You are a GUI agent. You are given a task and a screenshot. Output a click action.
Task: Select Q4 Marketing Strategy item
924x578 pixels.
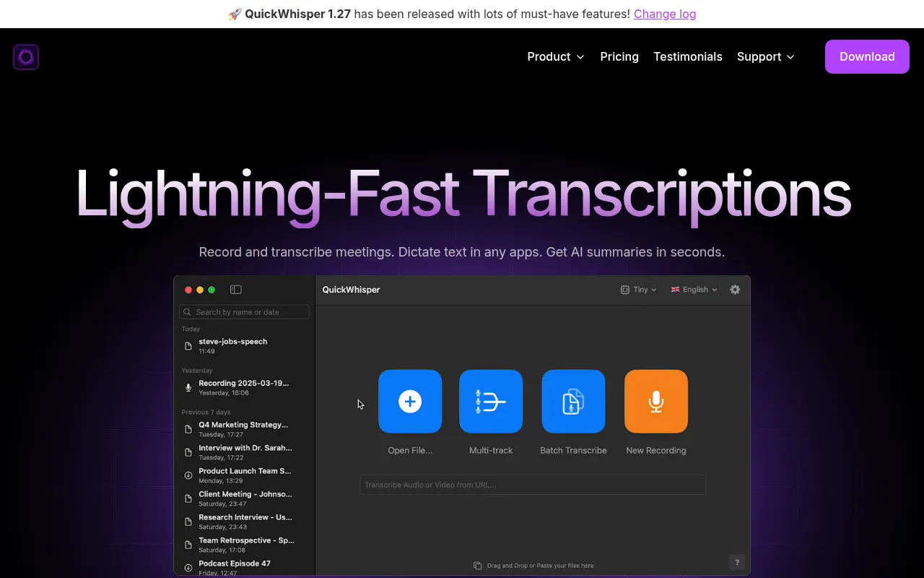click(245, 430)
